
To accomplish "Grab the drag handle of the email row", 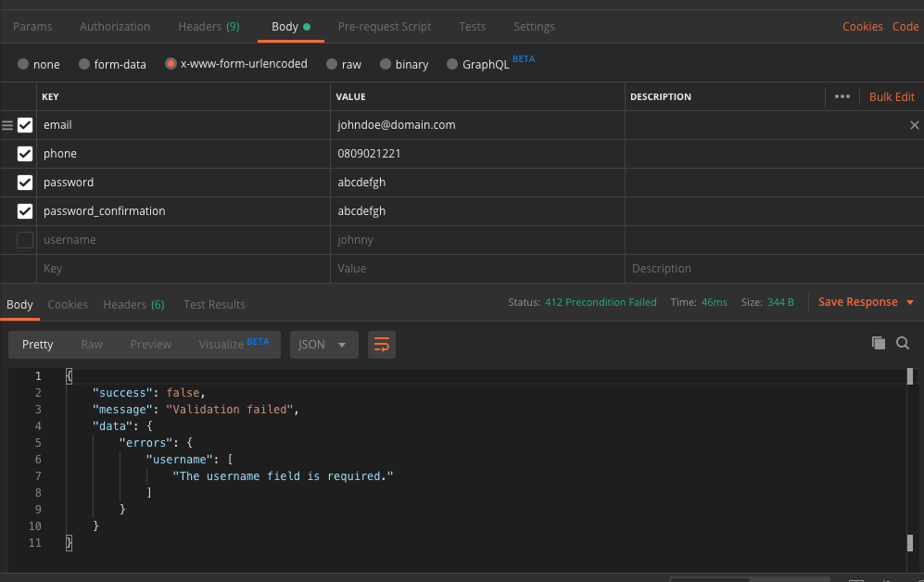I will click(x=7, y=125).
